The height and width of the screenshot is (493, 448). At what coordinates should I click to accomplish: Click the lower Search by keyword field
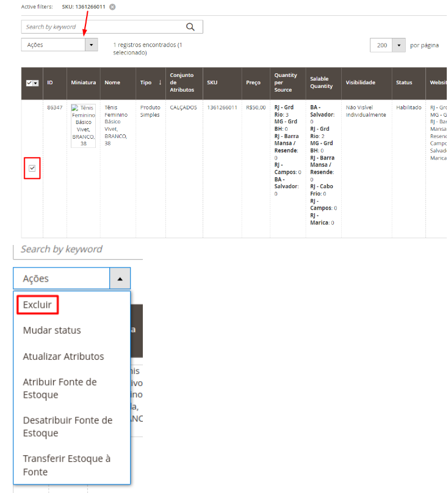coord(76,249)
